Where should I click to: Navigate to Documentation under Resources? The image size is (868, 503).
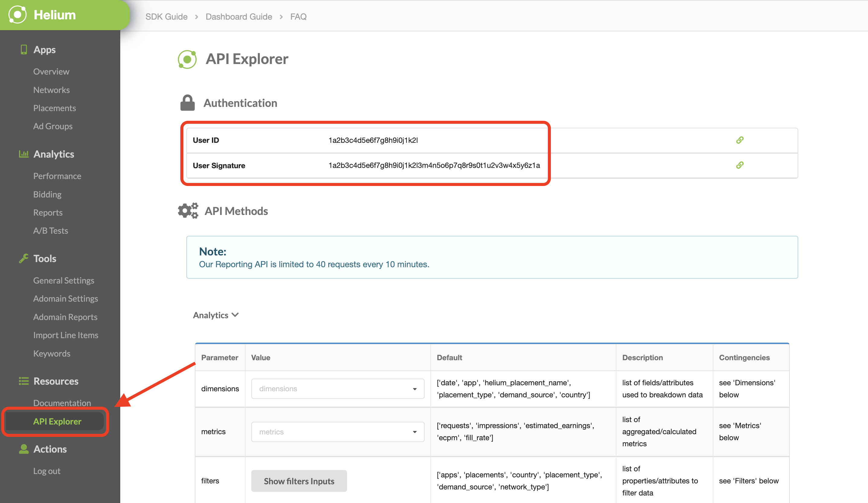(x=62, y=402)
